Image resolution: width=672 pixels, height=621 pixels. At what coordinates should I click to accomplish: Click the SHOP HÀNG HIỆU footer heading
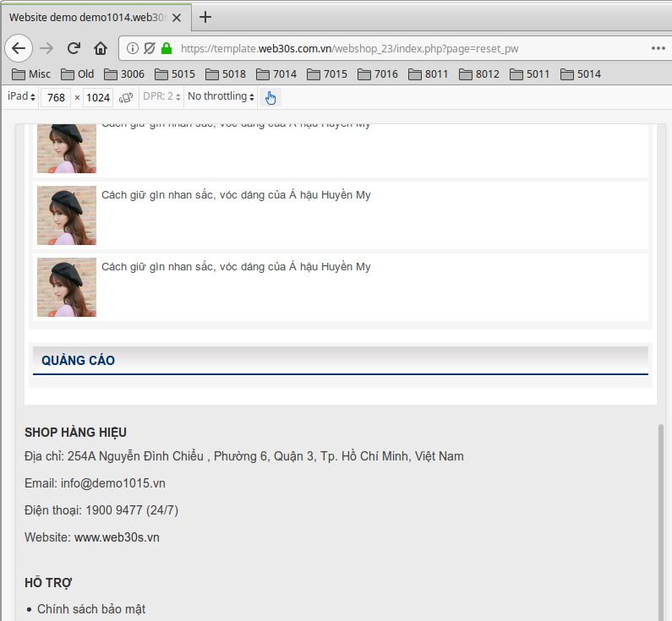[75, 433]
